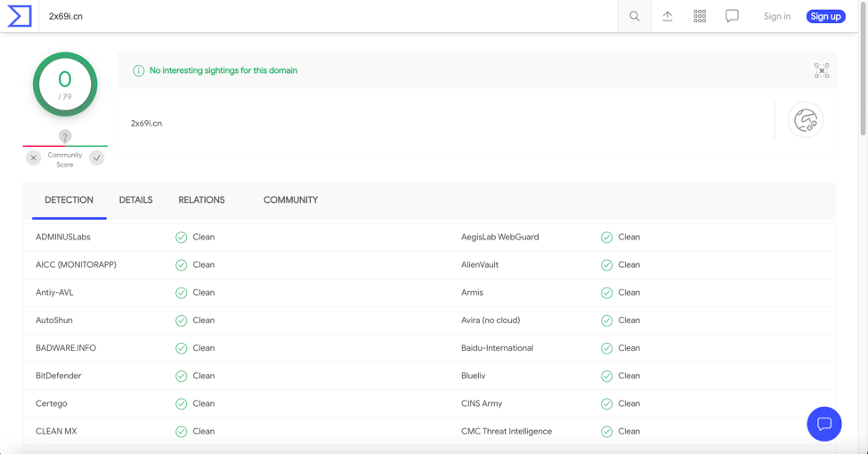The height and width of the screenshot is (454, 868).
Task: Click the graph view icon in the banner
Action: coord(822,70)
